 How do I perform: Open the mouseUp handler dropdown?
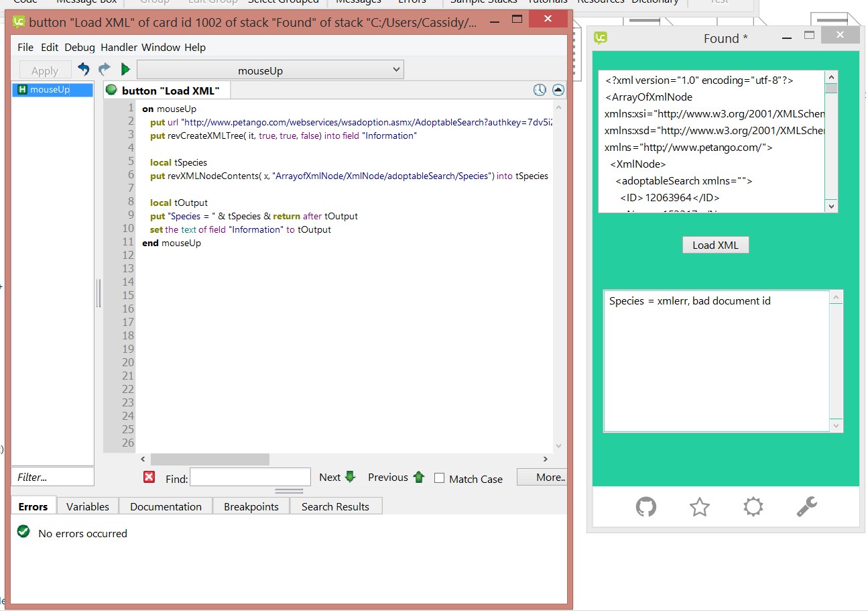pos(270,70)
